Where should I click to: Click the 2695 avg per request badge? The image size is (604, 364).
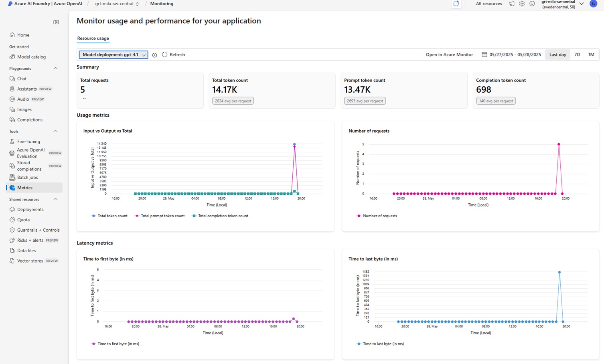coord(365,101)
